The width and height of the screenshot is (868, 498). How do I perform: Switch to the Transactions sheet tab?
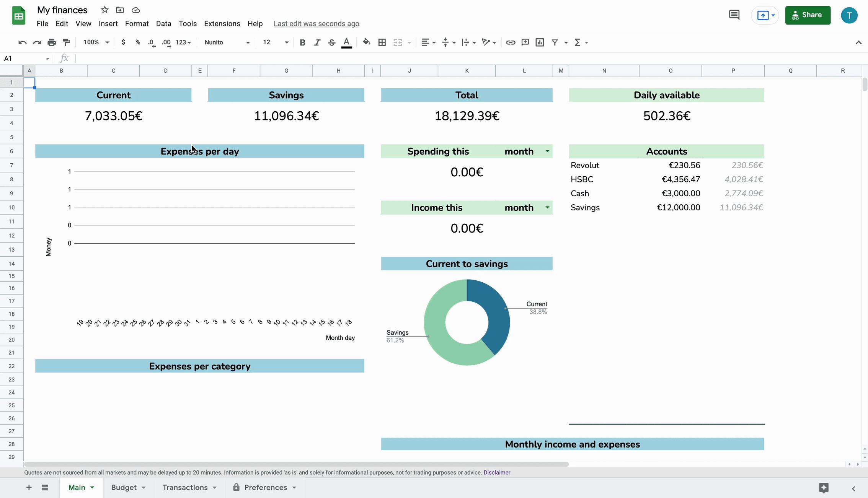185,487
